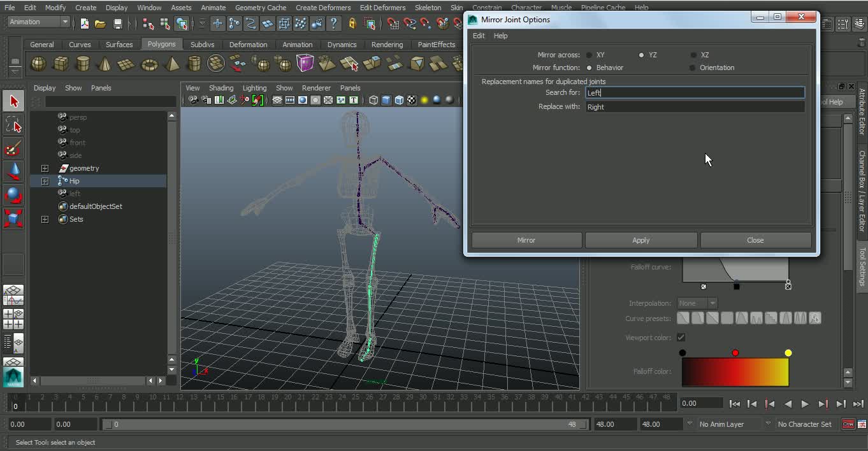Click the Mirror button

[526, 240]
